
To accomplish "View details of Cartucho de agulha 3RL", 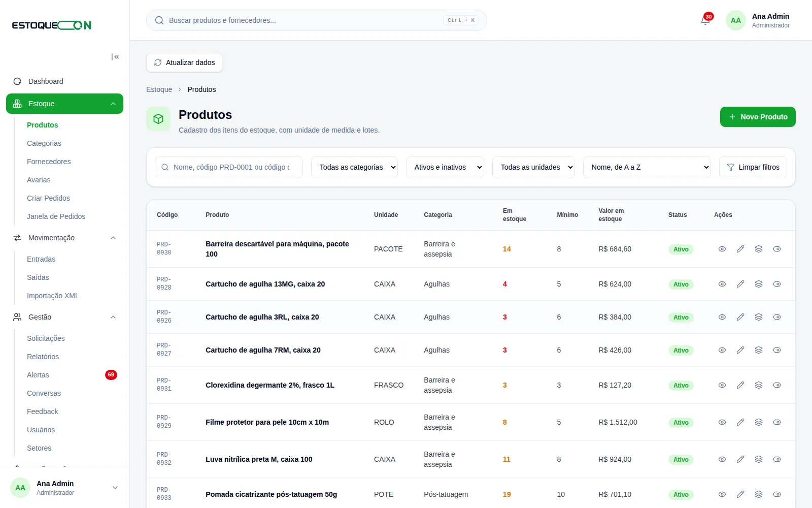I will (x=722, y=317).
